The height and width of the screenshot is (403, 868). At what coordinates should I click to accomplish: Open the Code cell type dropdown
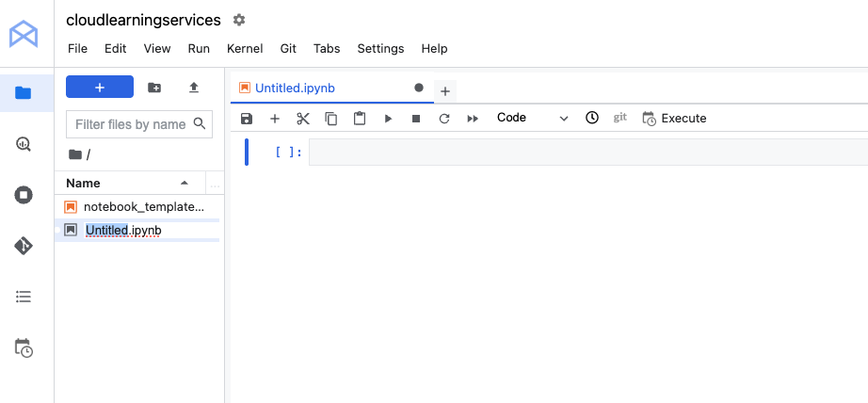(x=533, y=118)
